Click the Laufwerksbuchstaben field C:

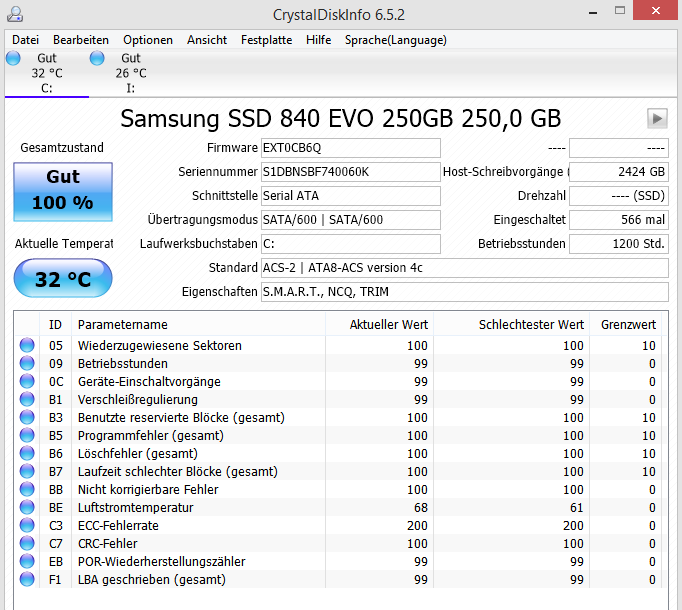351,244
